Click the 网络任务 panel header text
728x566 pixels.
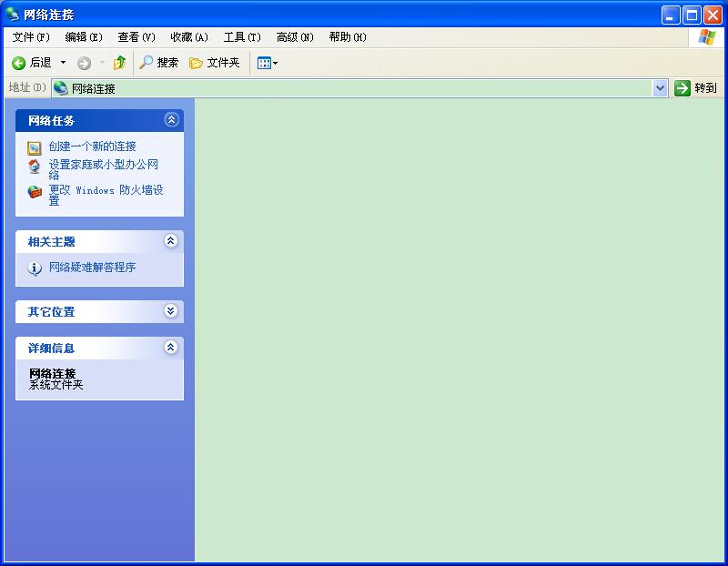[x=51, y=121]
